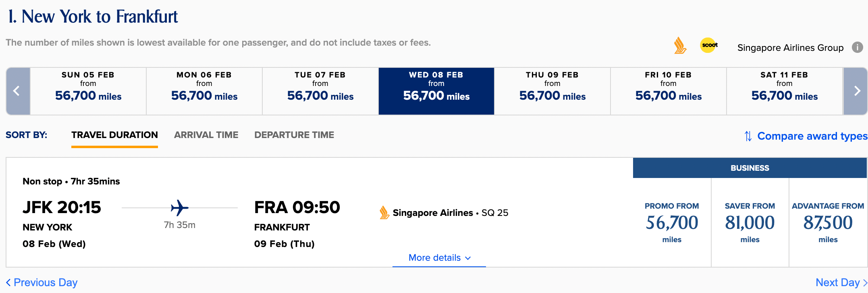This screenshot has height=293, width=868.
Task: Expand More details for the SQ 25 flight
Action: pos(438,257)
